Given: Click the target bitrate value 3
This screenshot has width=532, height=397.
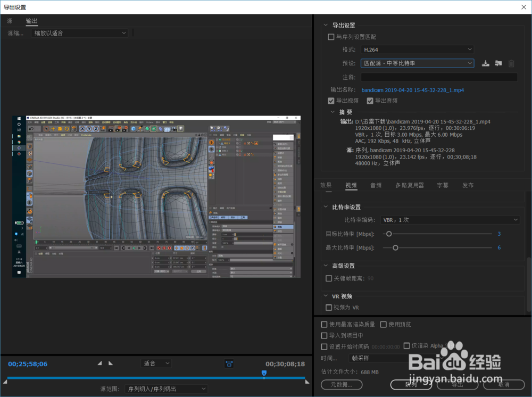Looking at the screenshot, I should coord(499,234).
